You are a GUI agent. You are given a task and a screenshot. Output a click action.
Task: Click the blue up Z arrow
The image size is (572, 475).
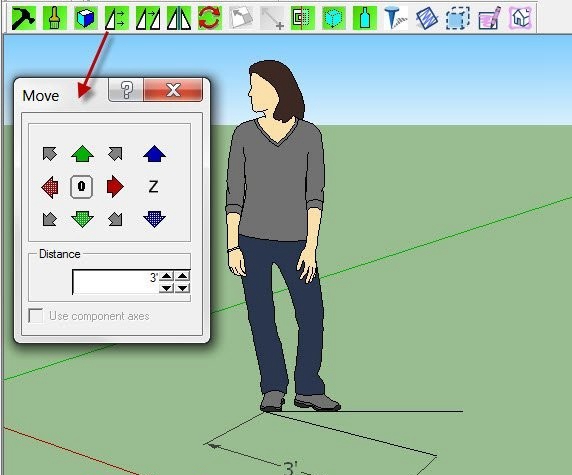coord(154,154)
